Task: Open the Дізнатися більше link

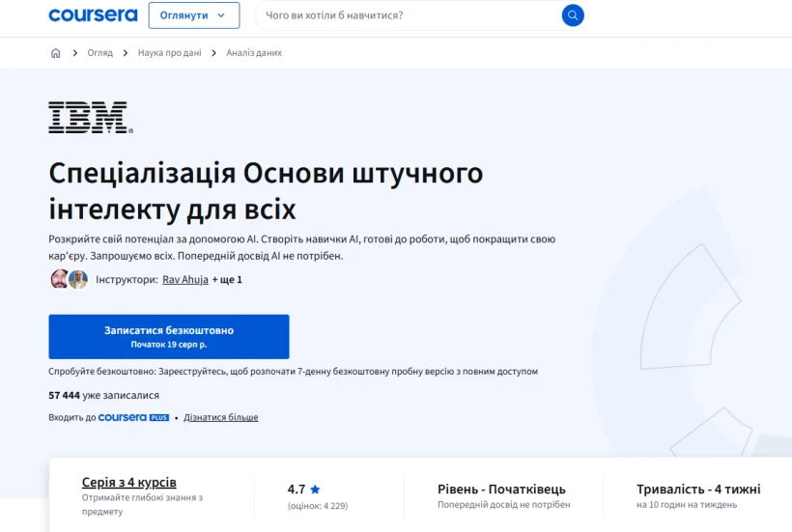Action: point(221,417)
